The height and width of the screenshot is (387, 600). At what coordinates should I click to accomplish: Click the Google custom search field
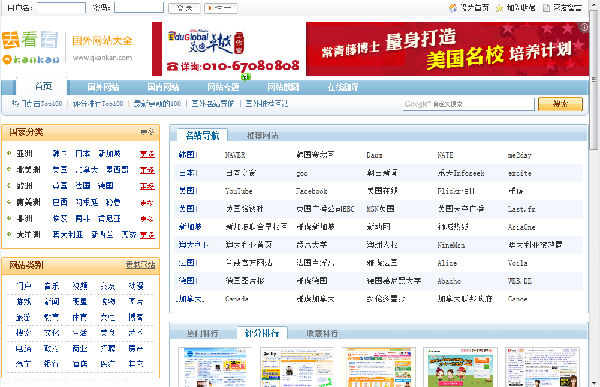click(468, 104)
